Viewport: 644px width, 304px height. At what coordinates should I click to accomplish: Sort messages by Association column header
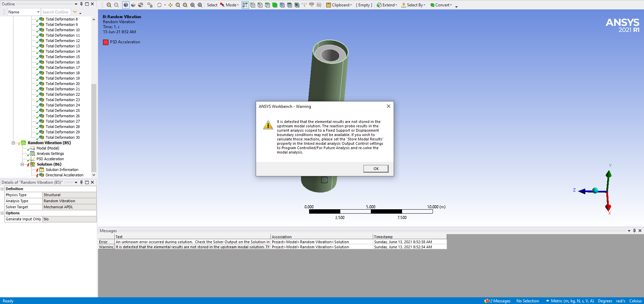pos(322,237)
